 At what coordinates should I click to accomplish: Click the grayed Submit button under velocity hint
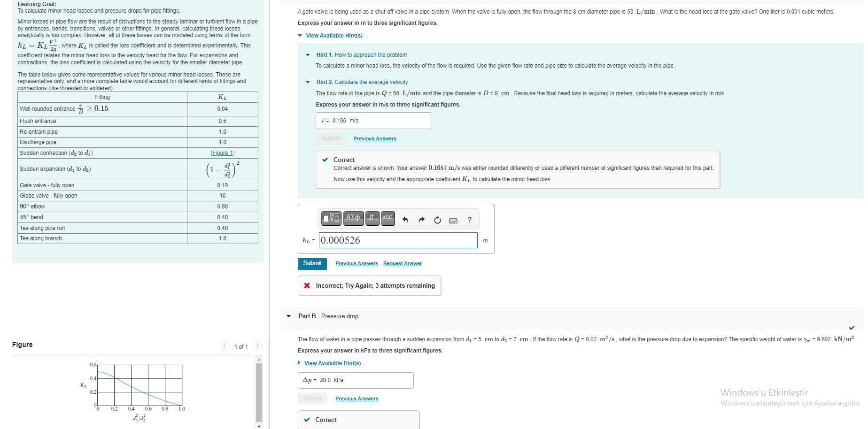click(x=331, y=138)
